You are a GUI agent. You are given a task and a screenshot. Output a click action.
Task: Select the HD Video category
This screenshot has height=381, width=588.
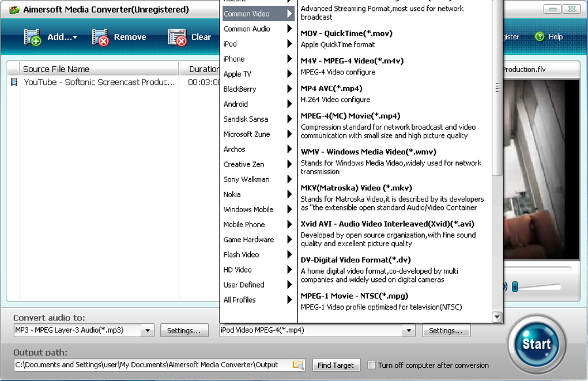[x=258, y=269]
